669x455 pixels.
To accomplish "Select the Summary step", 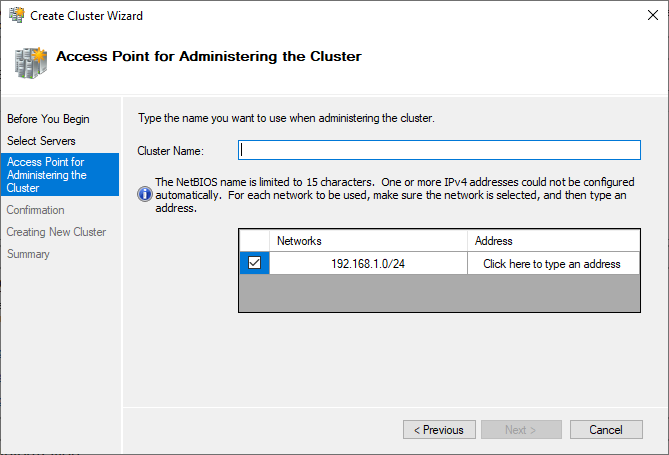I will point(28,254).
